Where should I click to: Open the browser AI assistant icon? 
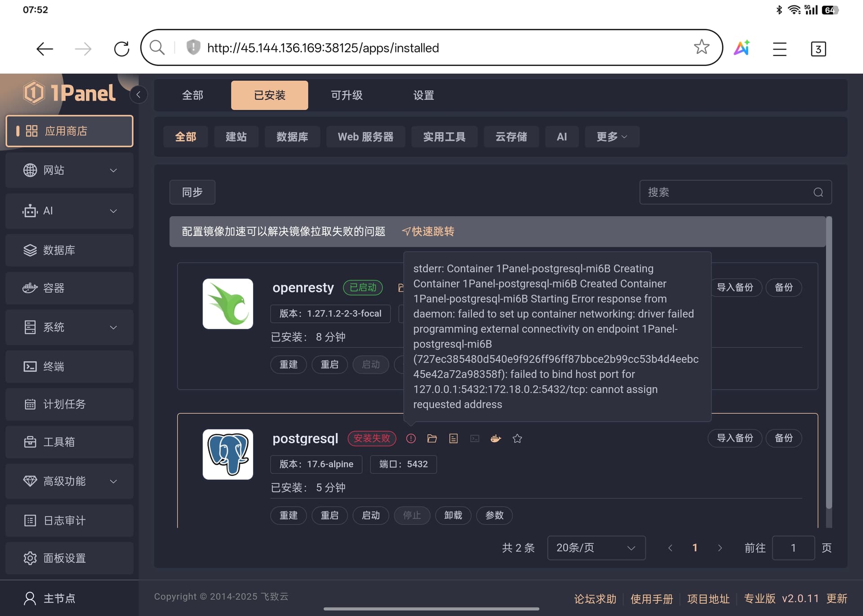742,48
